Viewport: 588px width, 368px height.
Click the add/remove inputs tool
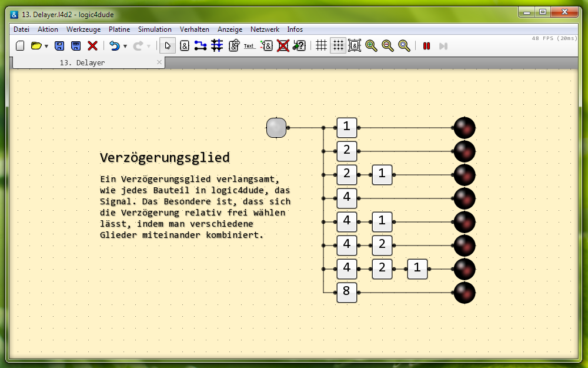pyautogui.click(x=266, y=46)
